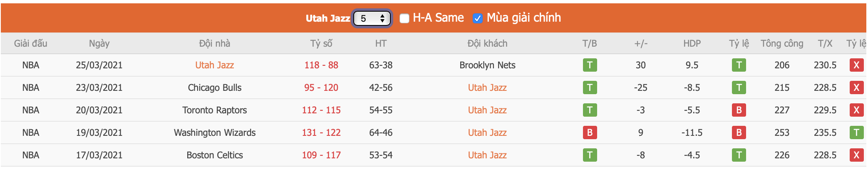Click the green T badge in Chicago Bulls row T/B column
The height and width of the screenshot is (170, 868).
coord(590,87)
